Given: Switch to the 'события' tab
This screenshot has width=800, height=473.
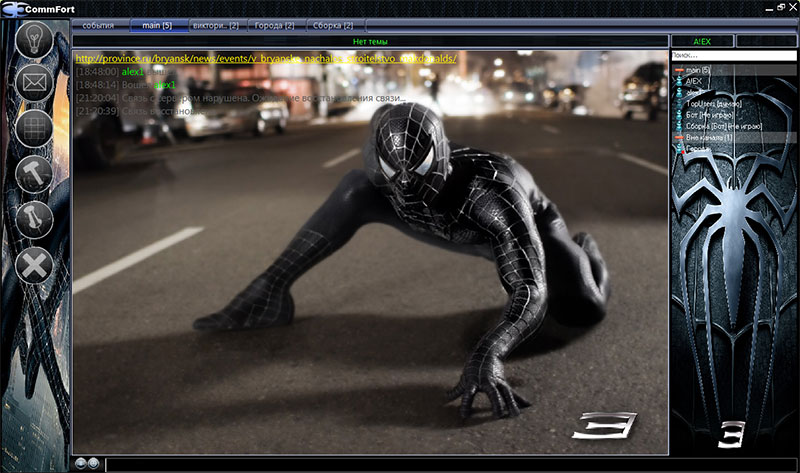Looking at the screenshot, I should (x=98, y=24).
